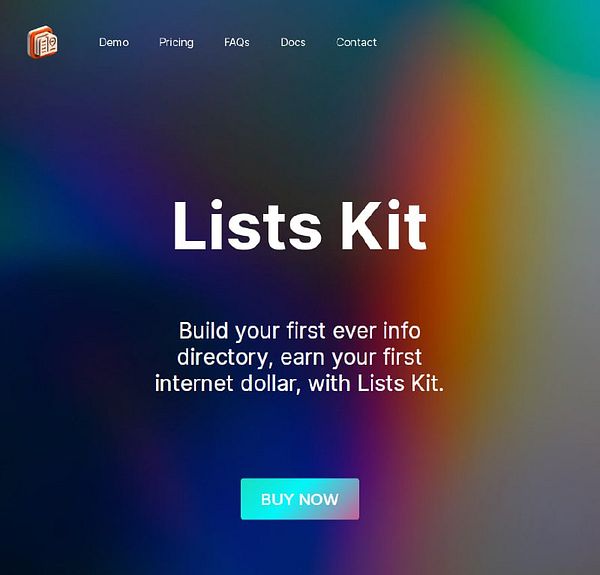Click the word info in the tagline
This screenshot has height=575, width=600.
tap(402, 331)
